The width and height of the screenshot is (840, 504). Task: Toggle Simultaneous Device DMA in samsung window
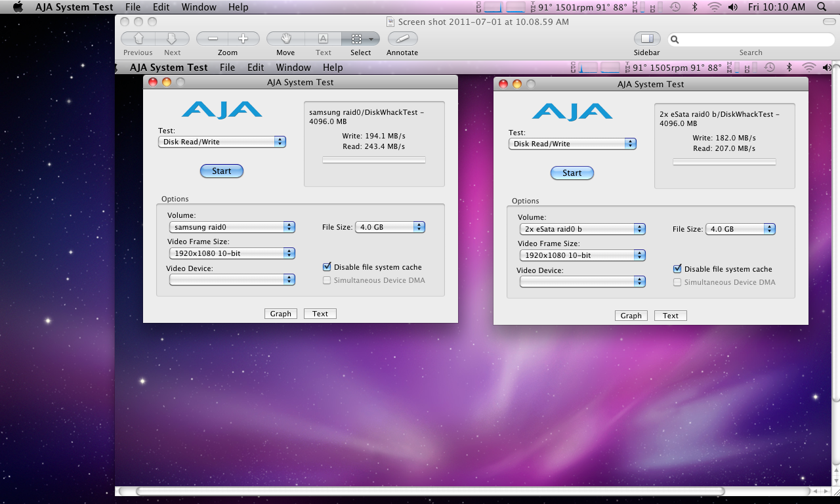(327, 280)
